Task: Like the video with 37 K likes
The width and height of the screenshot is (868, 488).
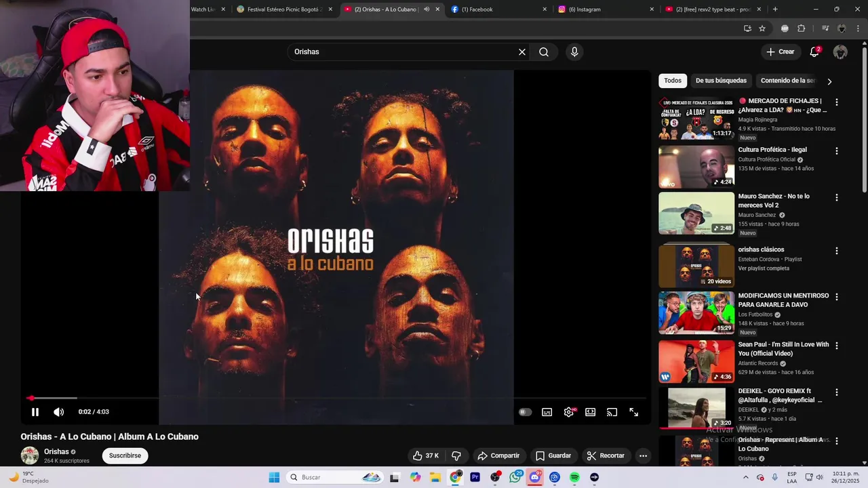Action: (x=426, y=455)
